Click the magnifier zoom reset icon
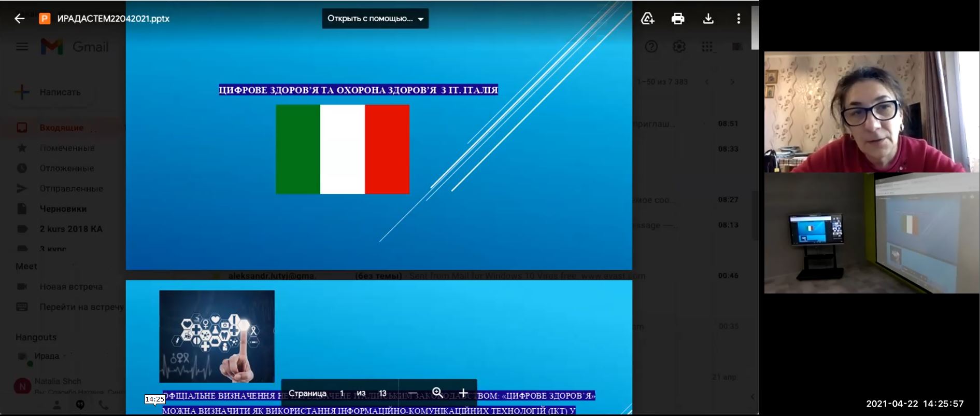Screen dimensions: 980x416 (437, 393)
